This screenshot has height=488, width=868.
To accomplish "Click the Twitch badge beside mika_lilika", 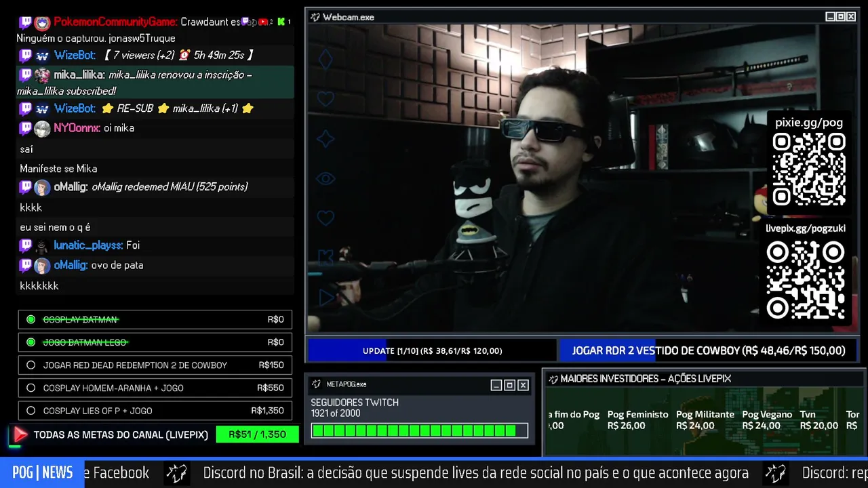I will (x=26, y=75).
